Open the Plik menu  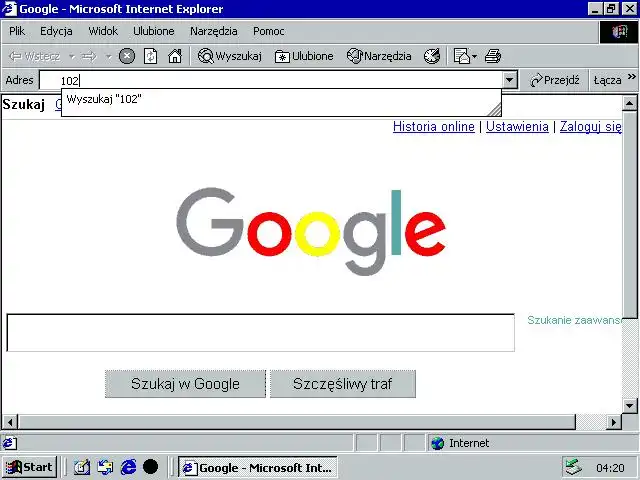pyautogui.click(x=17, y=31)
